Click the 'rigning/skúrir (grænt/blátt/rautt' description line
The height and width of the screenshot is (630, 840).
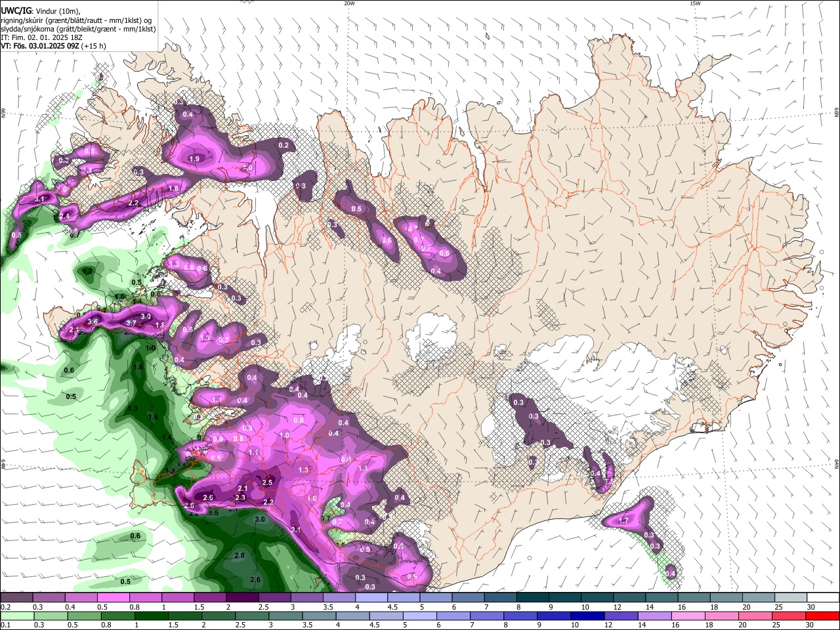pyautogui.click(x=75, y=20)
